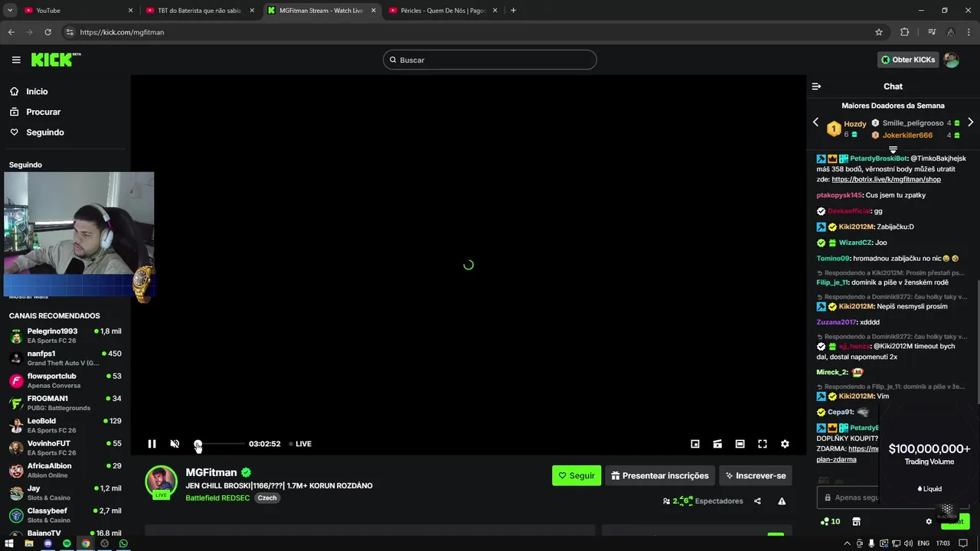The image size is (980, 551).
Task: Open Battlefield REDSEC category link
Action: coord(217,498)
